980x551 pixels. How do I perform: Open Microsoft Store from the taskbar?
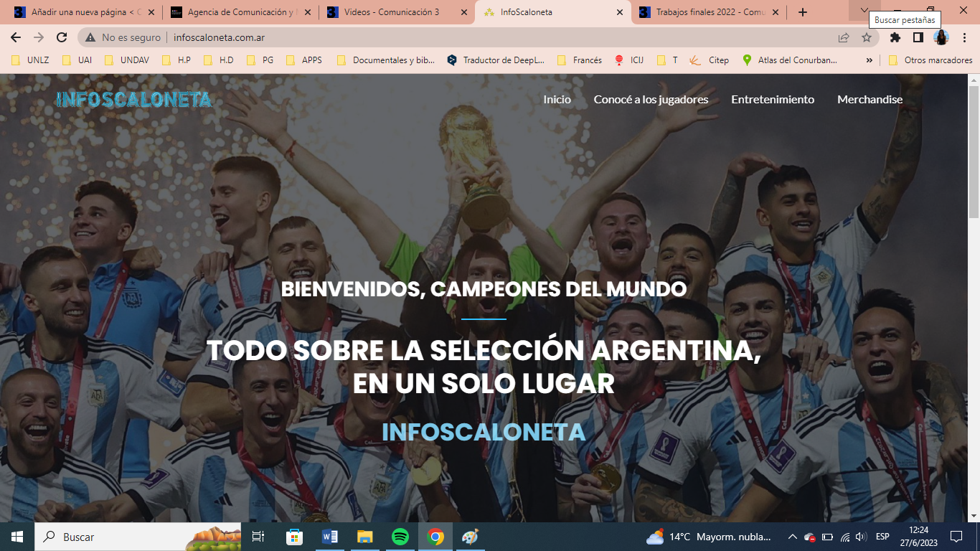pyautogui.click(x=294, y=537)
